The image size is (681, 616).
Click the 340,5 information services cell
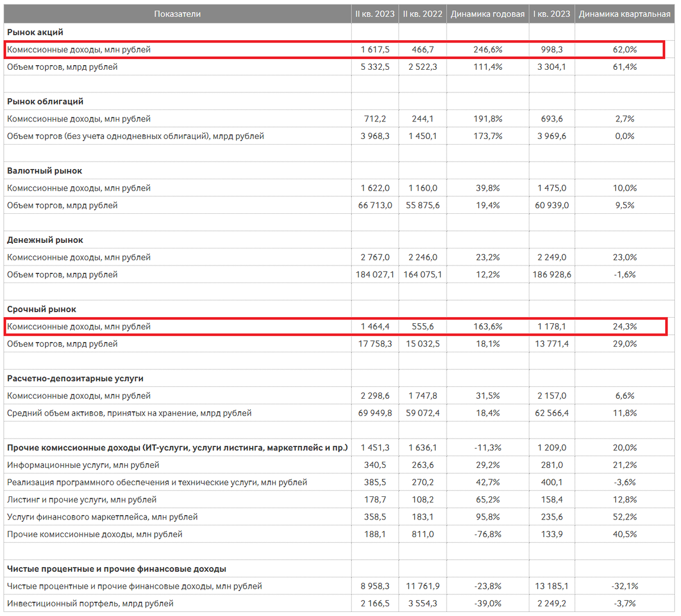[375, 465]
